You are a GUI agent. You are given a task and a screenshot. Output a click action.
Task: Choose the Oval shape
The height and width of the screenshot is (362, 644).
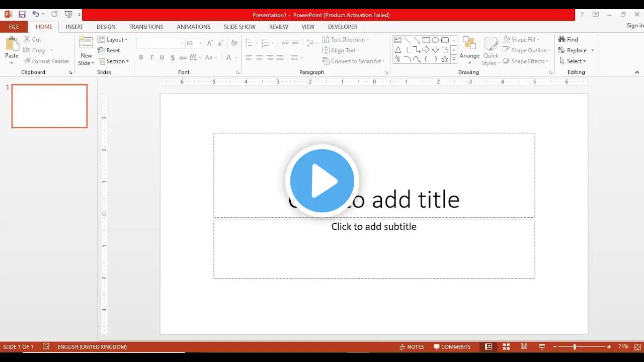click(x=436, y=40)
